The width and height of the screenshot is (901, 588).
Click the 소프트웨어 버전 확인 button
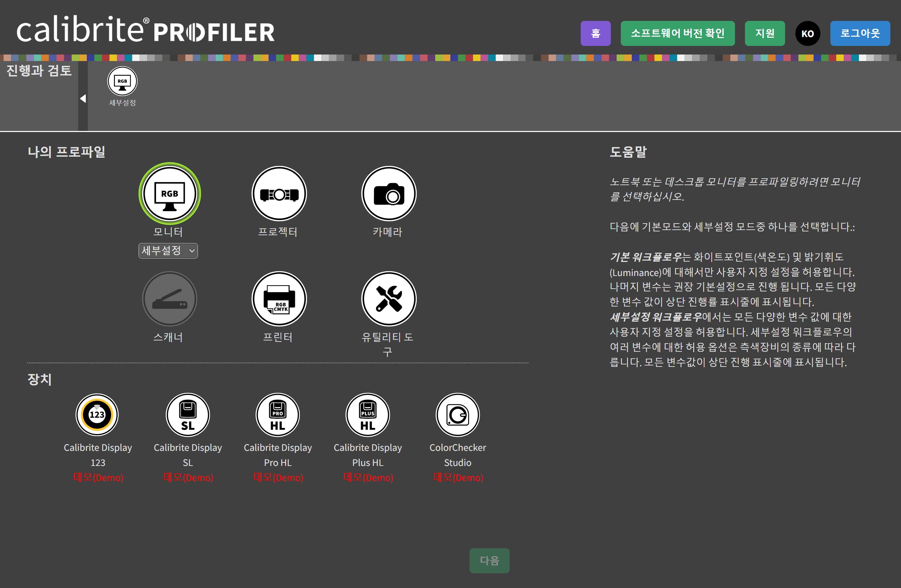677,33
